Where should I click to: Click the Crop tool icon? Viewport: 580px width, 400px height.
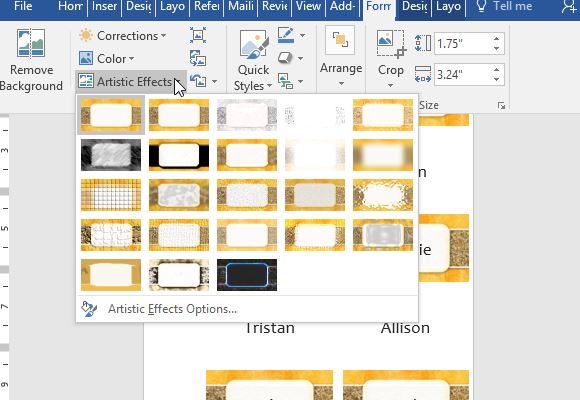pos(391,44)
